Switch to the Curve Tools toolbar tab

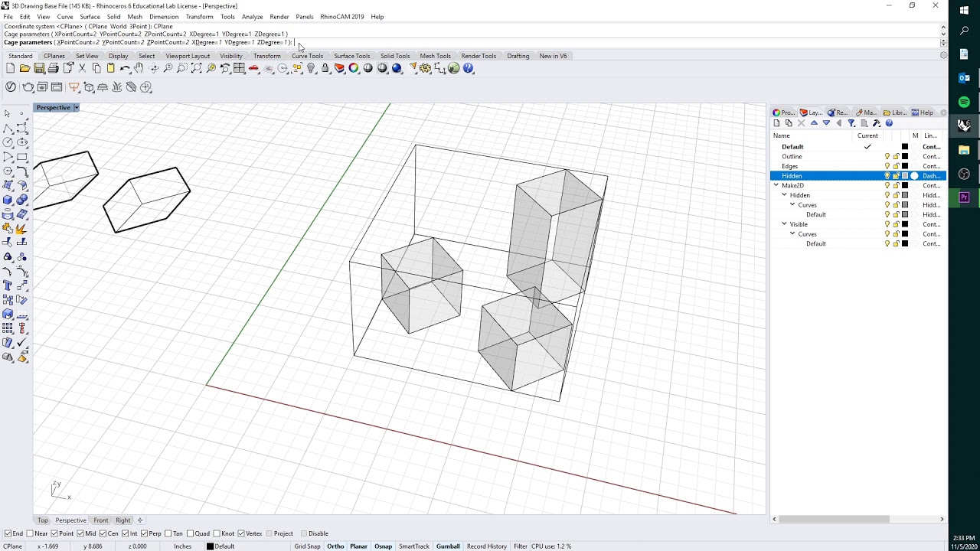click(x=307, y=56)
